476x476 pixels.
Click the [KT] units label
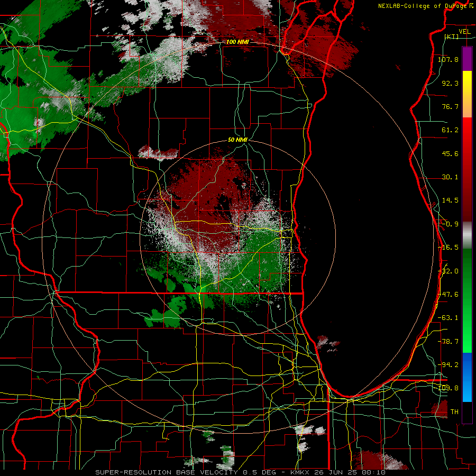(452, 36)
